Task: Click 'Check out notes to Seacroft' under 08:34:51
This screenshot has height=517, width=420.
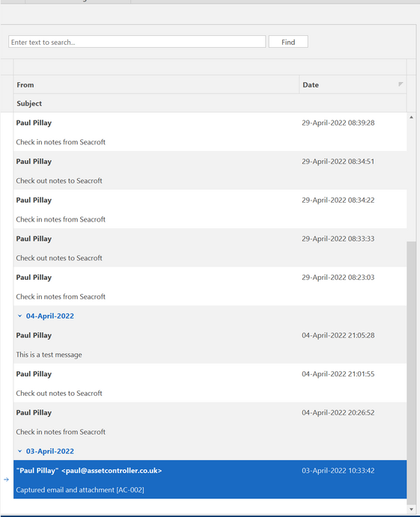Action: 59,180
